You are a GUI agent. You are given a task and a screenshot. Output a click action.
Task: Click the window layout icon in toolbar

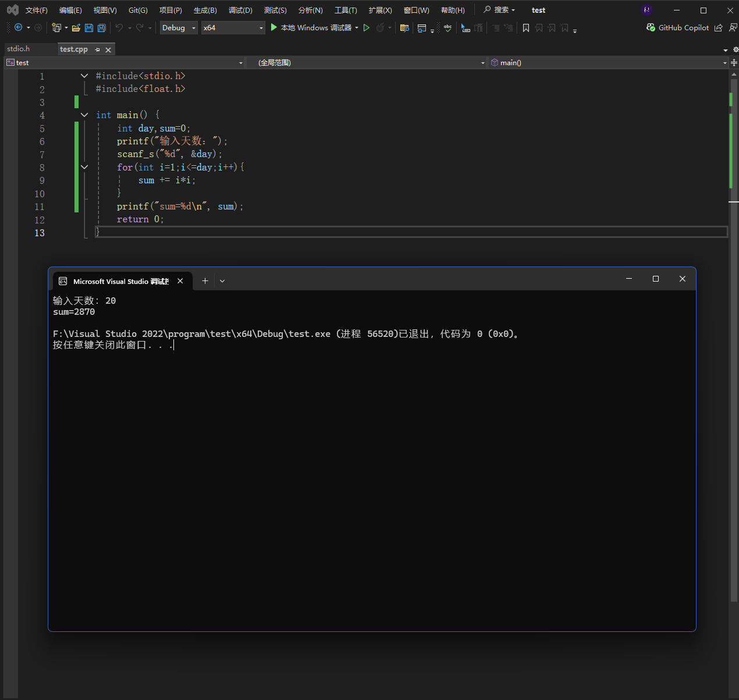(x=422, y=27)
